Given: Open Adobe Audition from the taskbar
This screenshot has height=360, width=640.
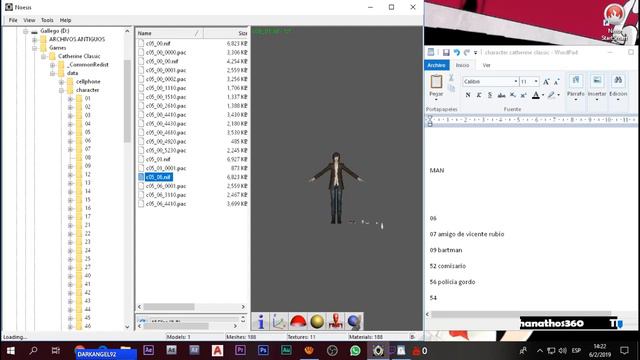Looking at the screenshot, I should tap(286, 350).
